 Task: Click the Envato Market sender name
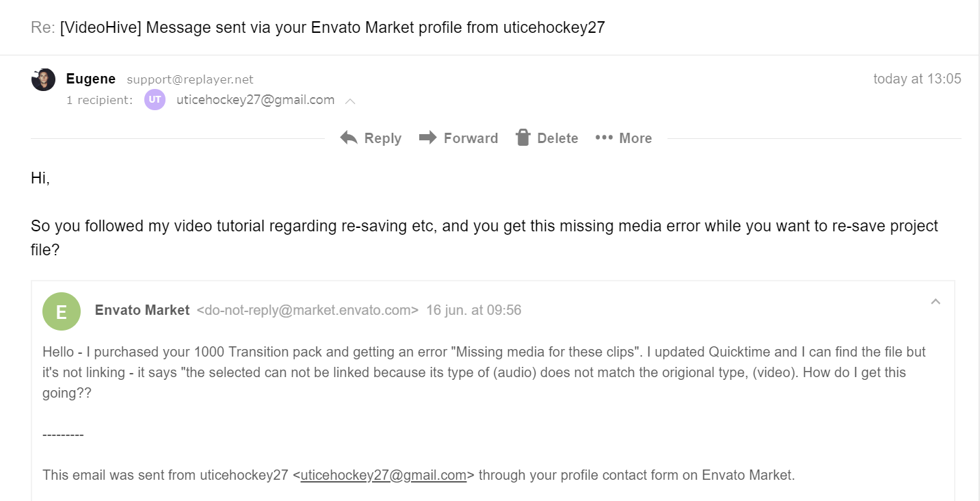(x=142, y=310)
